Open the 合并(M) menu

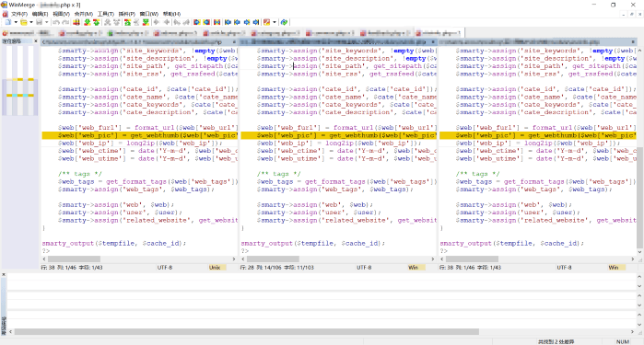coord(83,14)
